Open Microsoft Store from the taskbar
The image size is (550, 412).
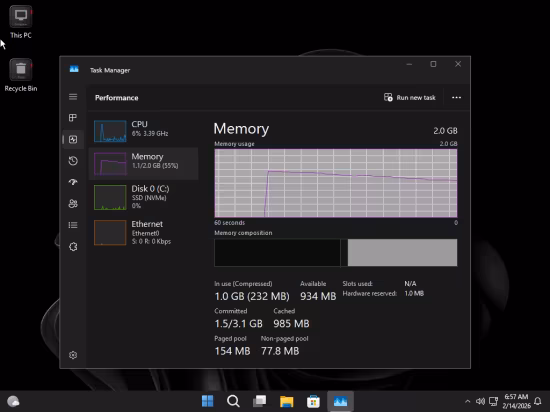[313, 401]
